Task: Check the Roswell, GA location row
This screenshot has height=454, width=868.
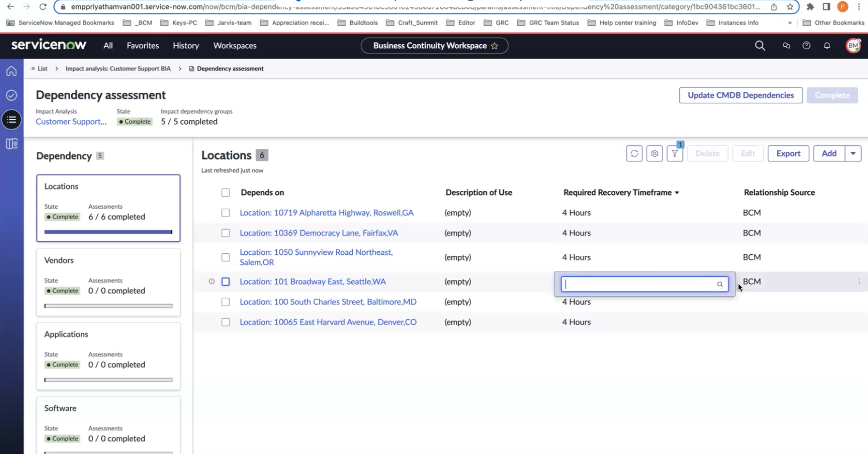Action: pos(225,213)
